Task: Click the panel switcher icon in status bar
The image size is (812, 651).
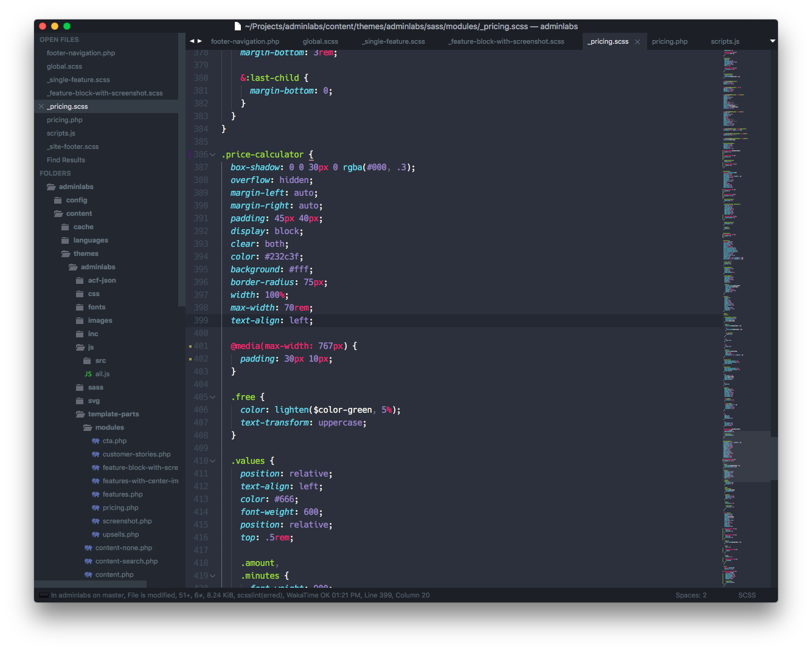Action: click(x=43, y=595)
